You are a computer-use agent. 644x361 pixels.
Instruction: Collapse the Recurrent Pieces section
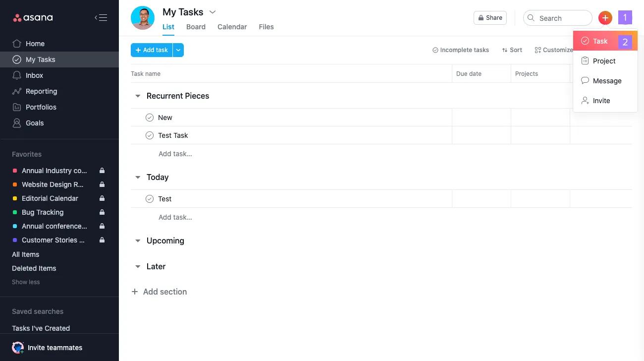click(138, 96)
